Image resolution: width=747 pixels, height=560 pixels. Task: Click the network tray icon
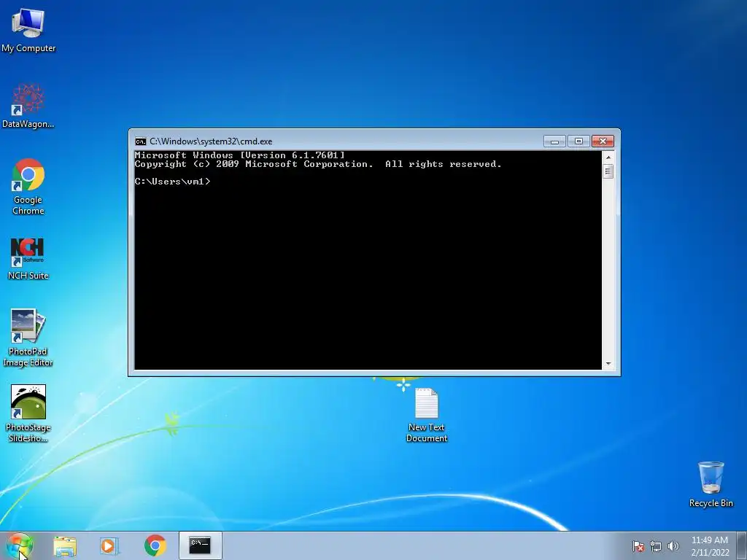point(656,546)
